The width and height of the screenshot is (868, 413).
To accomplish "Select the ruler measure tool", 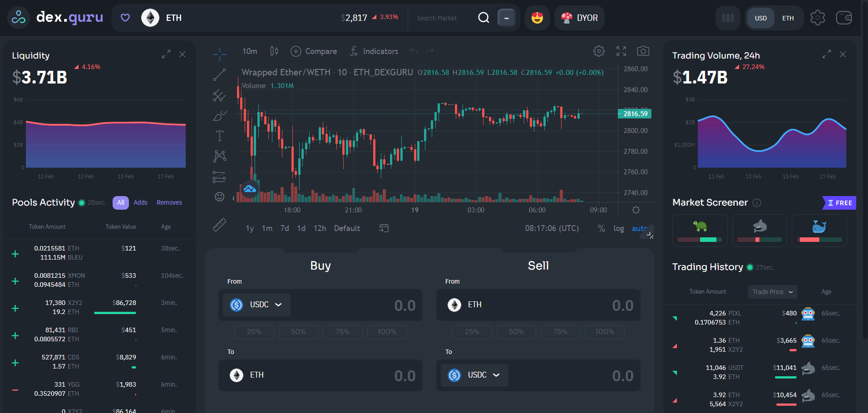I will (x=220, y=225).
